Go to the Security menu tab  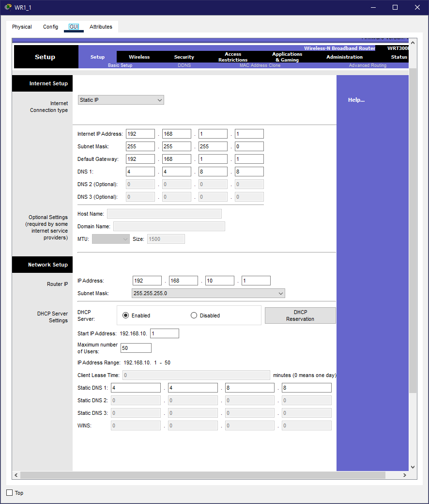(184, 57)
